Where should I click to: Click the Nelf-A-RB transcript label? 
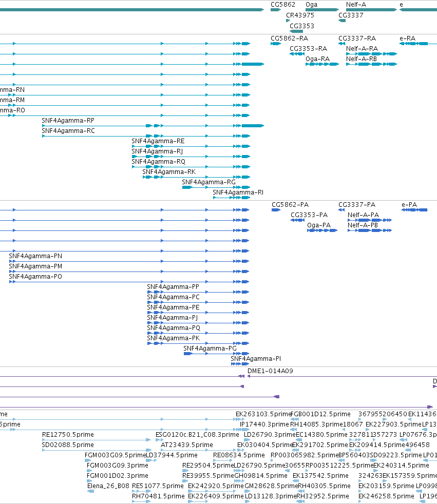pyautogui.click(x=362, y=59)
